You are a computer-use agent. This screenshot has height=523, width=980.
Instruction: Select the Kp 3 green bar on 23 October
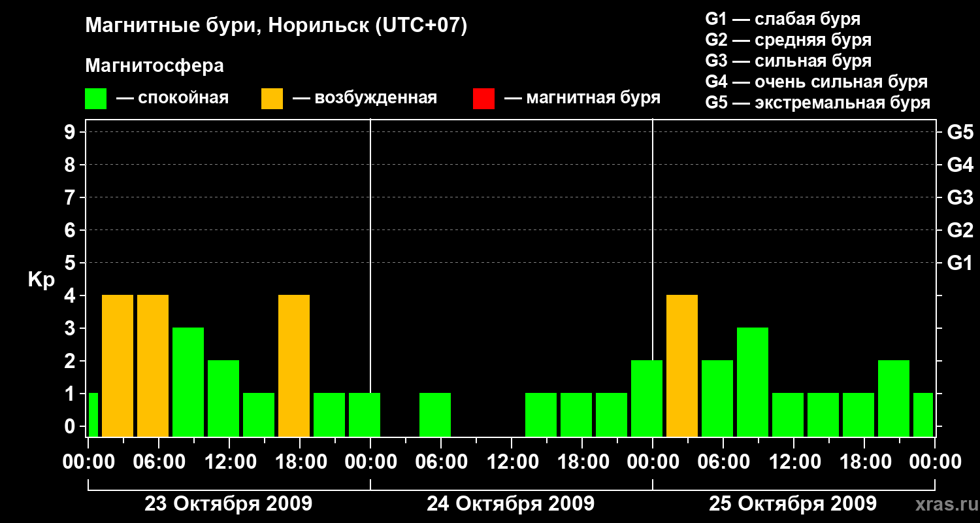click(188, 382)
